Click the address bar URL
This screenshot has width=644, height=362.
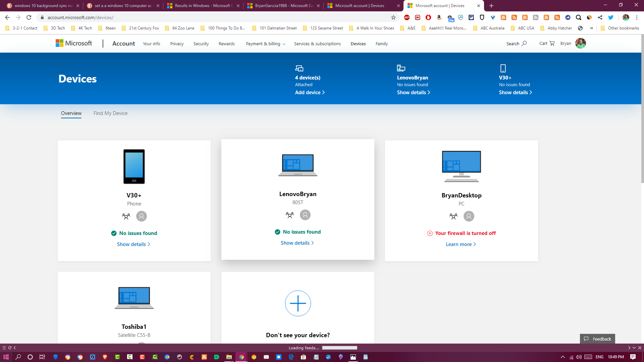point(80,17)
